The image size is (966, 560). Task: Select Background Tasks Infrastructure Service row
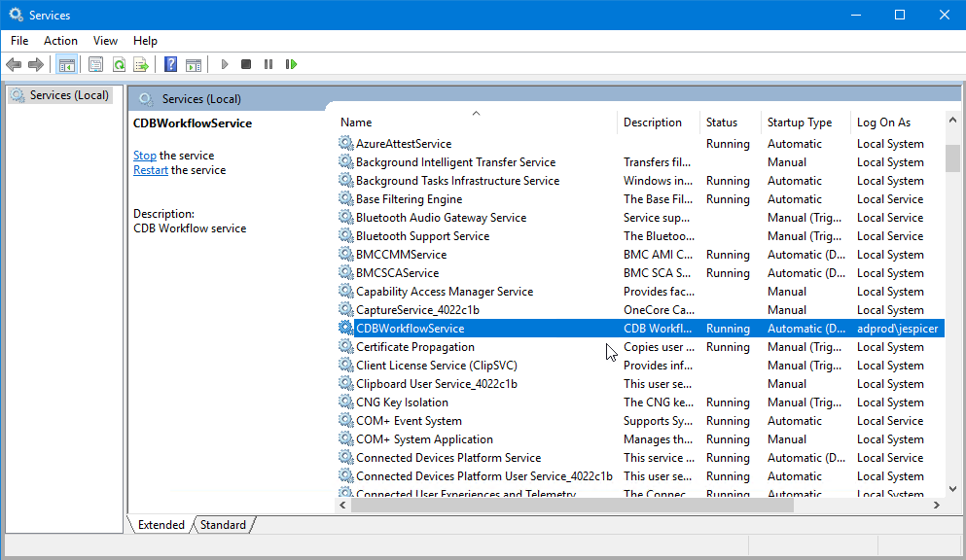point(641,180)
